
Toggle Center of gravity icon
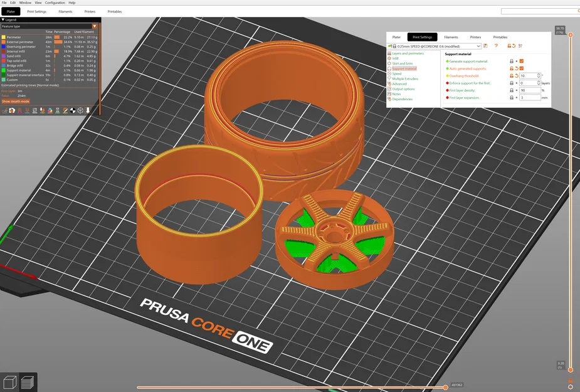(73, 110)
